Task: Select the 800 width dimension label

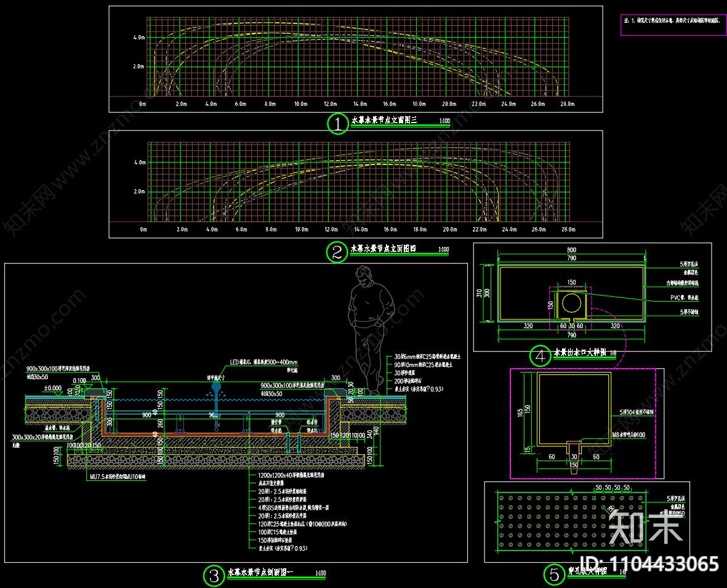Action: pos(571,250)
